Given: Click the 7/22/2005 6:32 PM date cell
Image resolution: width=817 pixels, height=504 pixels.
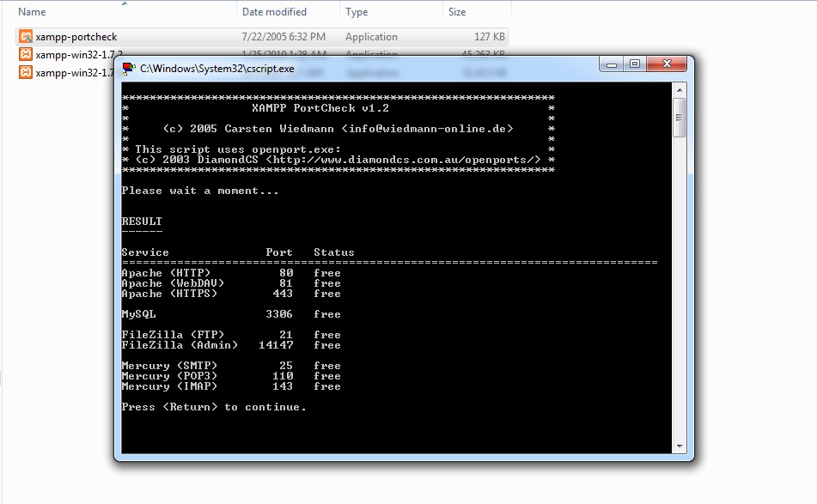Looking at the screenshot, I should point(284,36).
